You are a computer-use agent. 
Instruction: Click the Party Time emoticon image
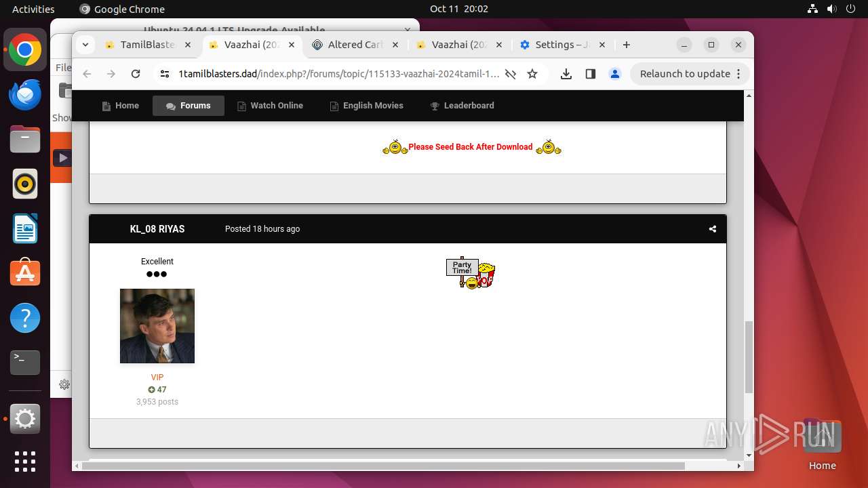pyautogui.click(x=471, y=273)
